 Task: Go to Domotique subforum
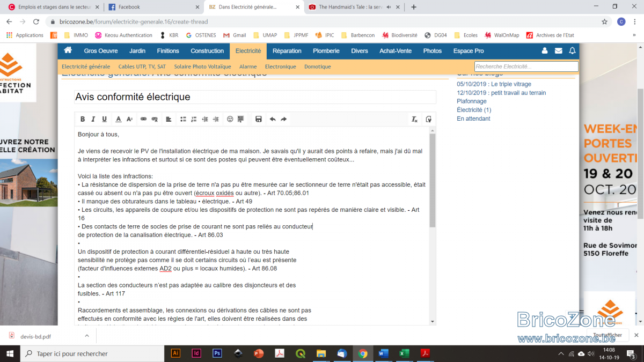click(x=318, y=67)
